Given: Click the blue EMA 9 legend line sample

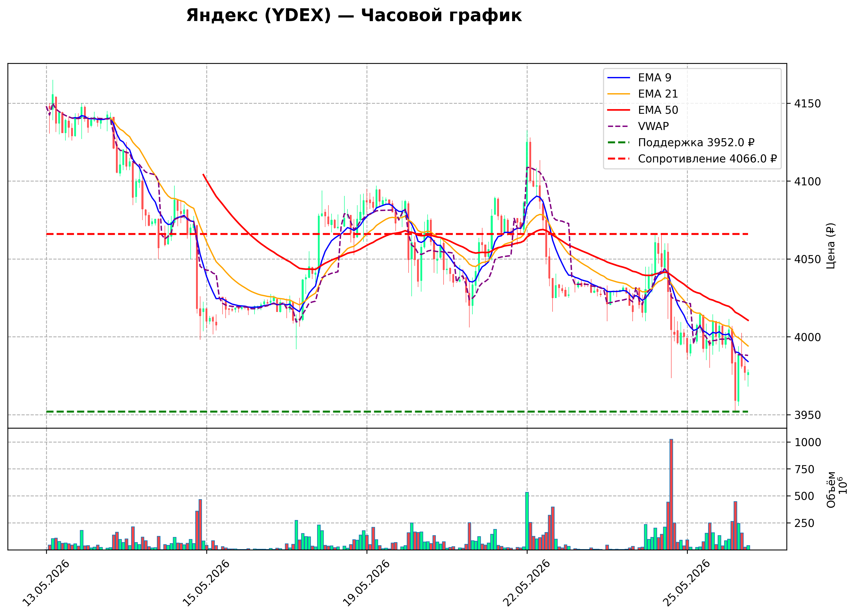Looking at the screenshot, I should point(619,78).
